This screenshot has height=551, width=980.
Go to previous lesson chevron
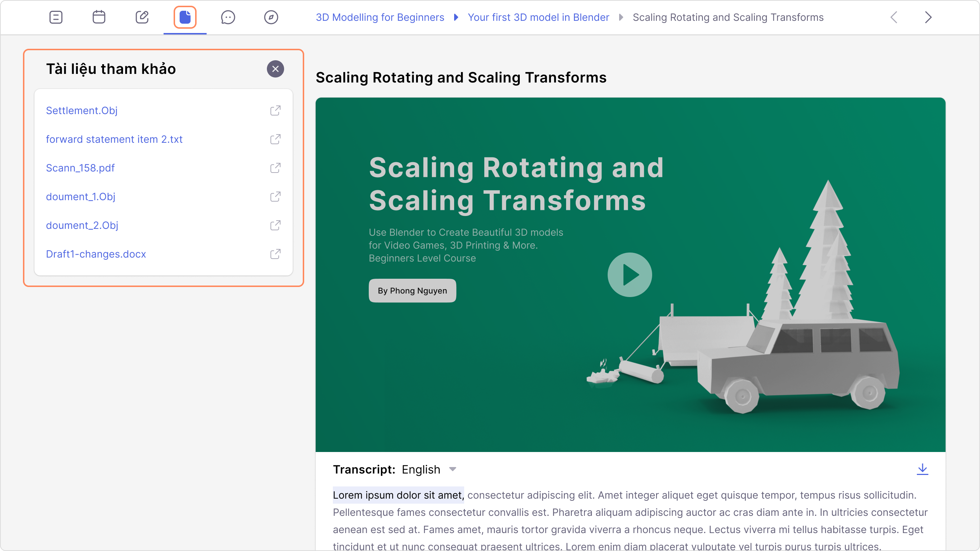tap(894, 17)
